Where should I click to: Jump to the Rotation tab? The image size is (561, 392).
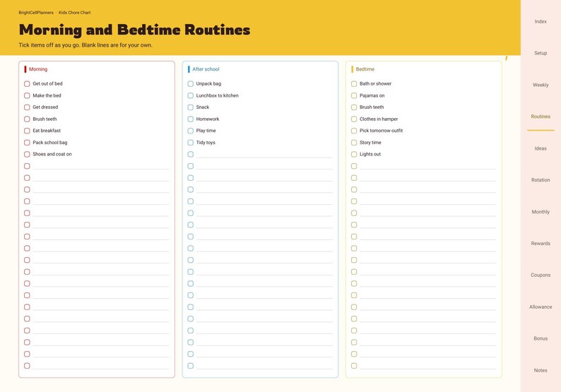(541, 180)
